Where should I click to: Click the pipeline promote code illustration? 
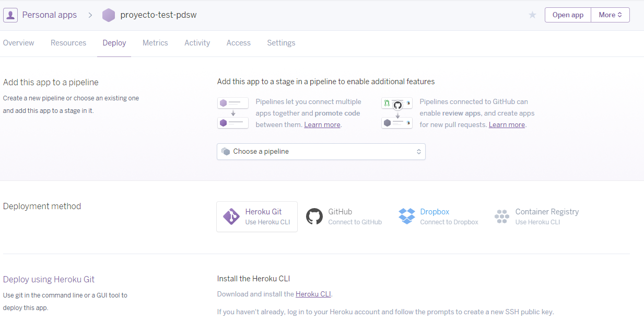coord(233,113)
